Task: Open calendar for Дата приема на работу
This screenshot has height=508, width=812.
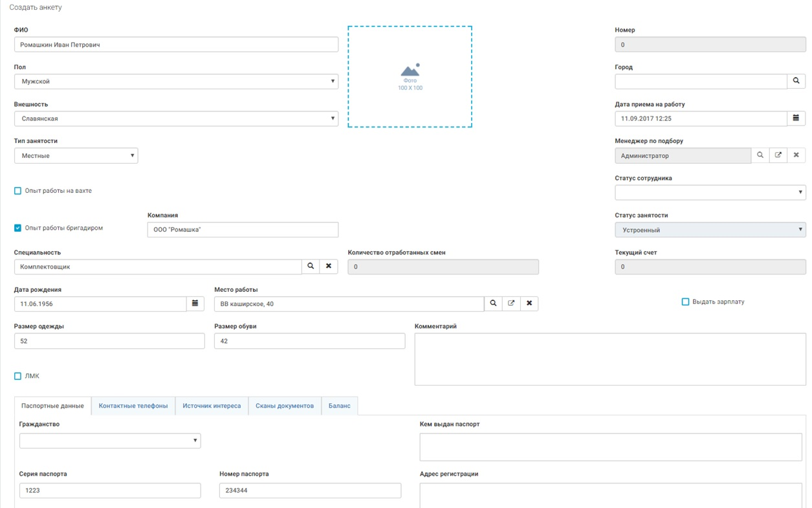Action: coord(796,118)
